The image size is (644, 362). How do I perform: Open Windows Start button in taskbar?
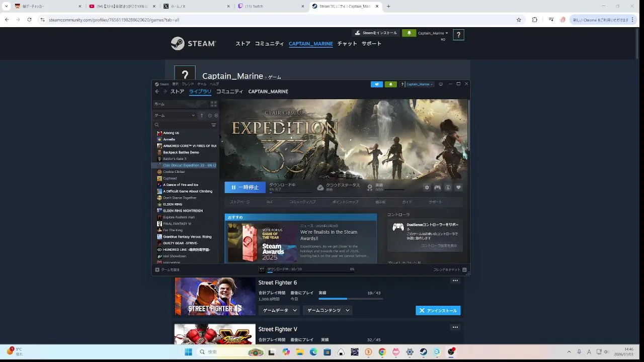tap(189, 352)
